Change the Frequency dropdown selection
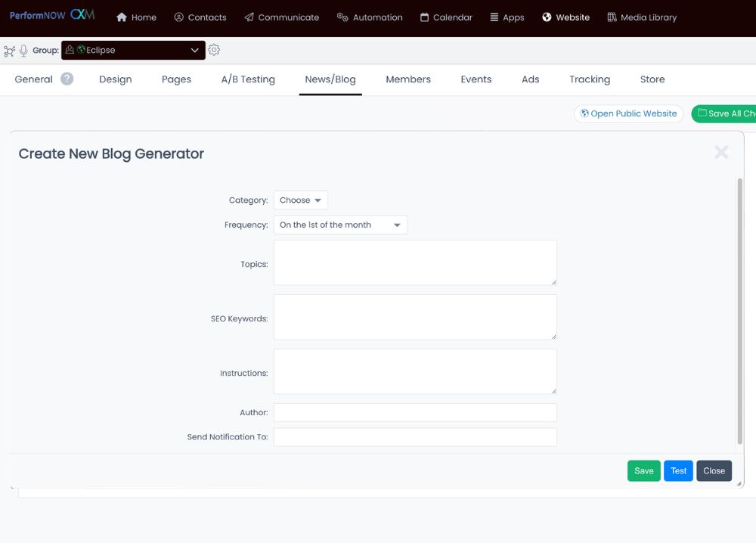756x543 pixels. [x=340, y=225]
